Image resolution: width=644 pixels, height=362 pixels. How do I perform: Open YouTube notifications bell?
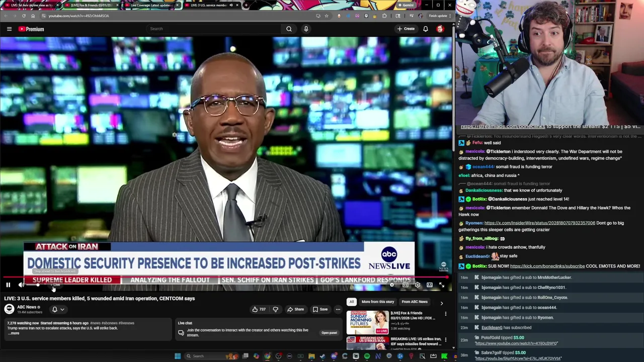pyautogui.click(x=426, y=29)
